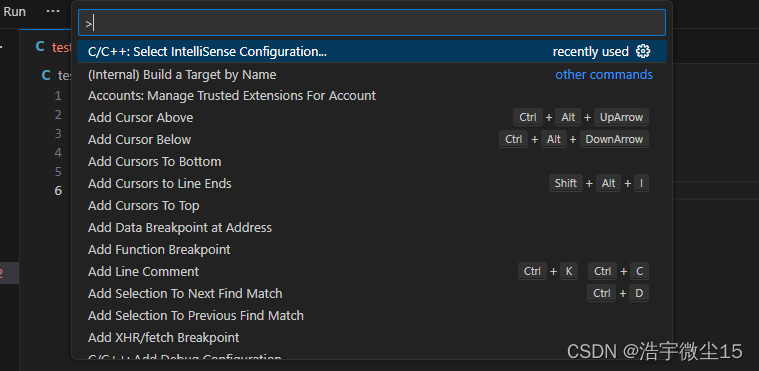Select Add Cursors to Line Ends
Image resolution: width=759 pixels, height=371 pixels.
372,184
